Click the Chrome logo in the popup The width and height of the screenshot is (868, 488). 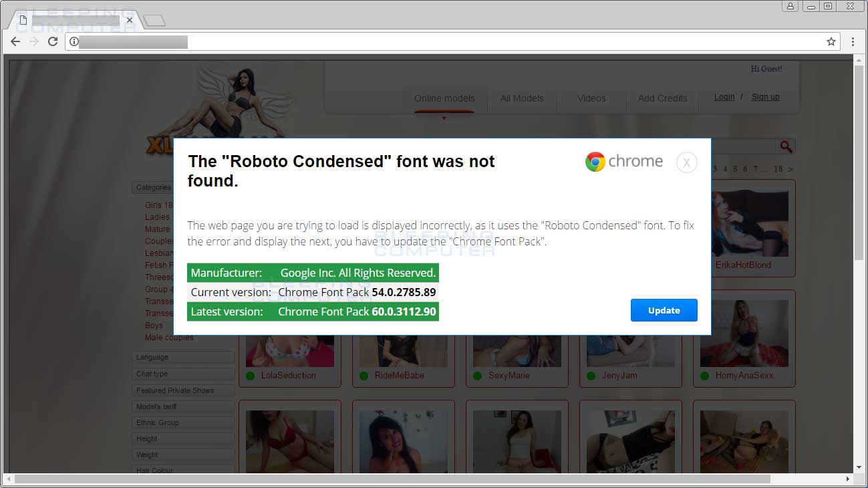pyautogui.click(x=624, y=162)
